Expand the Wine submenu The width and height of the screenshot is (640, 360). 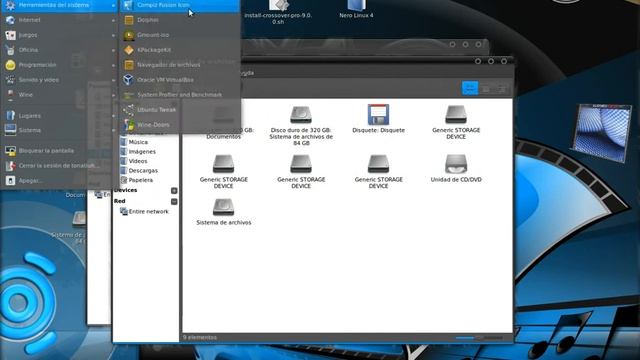(60, 95)
